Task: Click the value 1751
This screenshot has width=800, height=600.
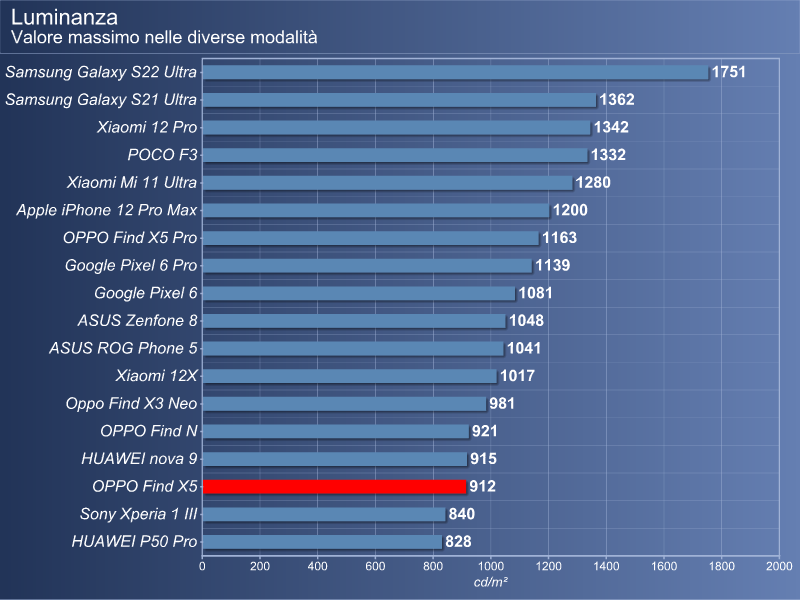Action: point(729,72)
